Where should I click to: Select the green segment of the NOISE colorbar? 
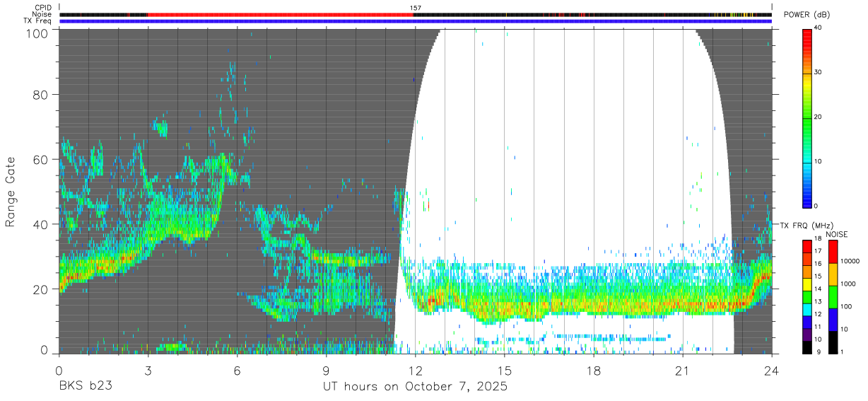[833, 297]
